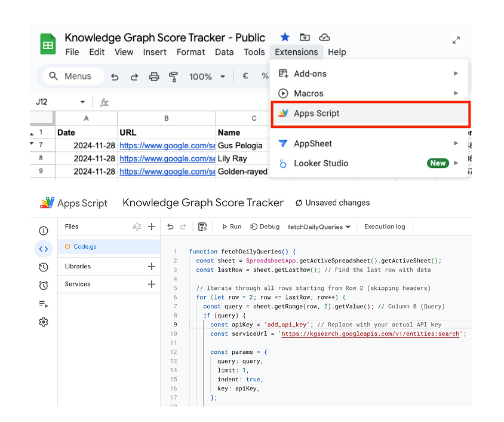
Task: Open project history icon in sidebar
Action: pos(44,267)
